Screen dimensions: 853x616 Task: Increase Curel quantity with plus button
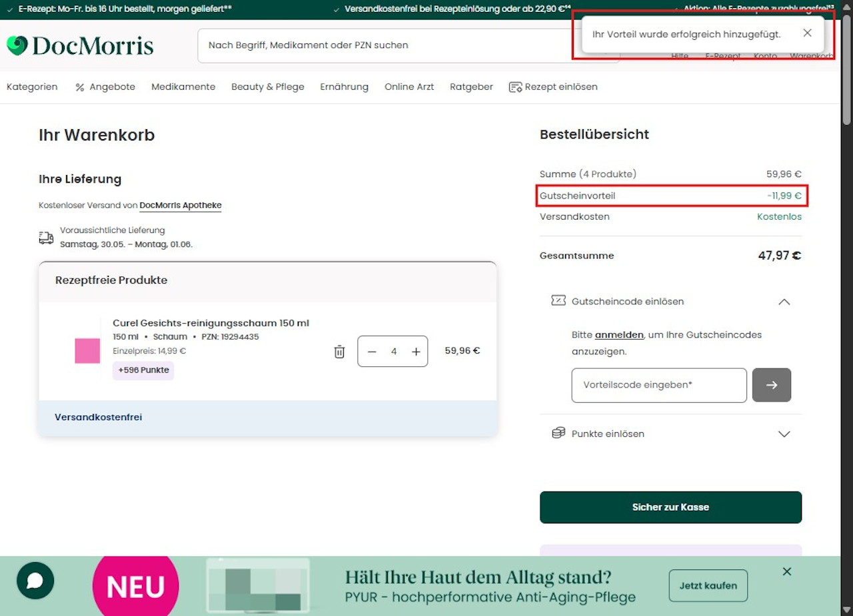pyautogui.click(x=416, y=352)
